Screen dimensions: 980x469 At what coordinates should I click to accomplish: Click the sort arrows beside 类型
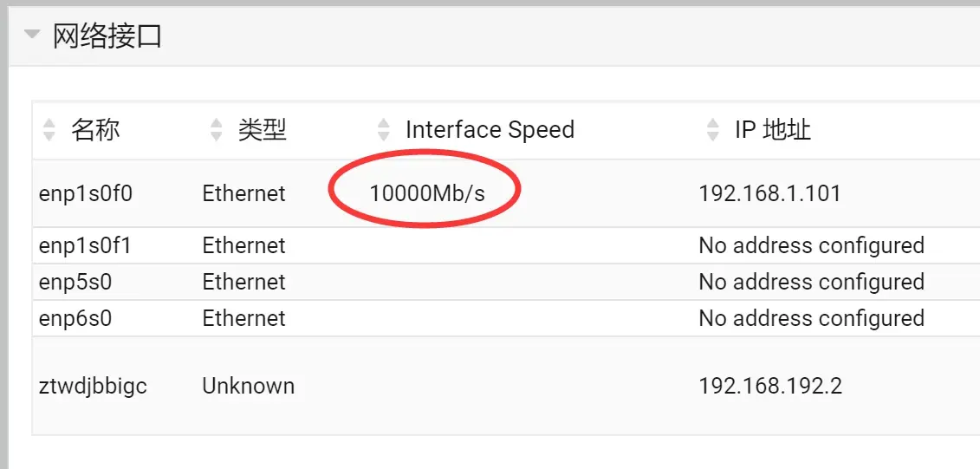coord(217,130)
